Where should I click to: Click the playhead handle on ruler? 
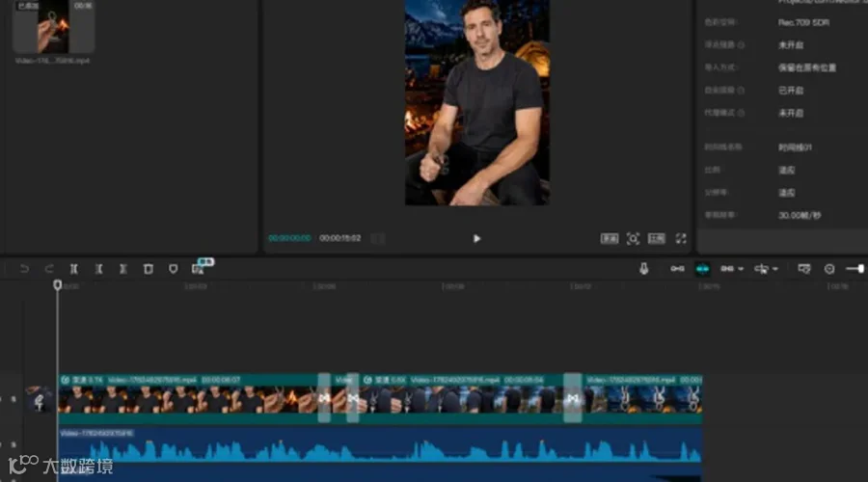coord(57,285)
